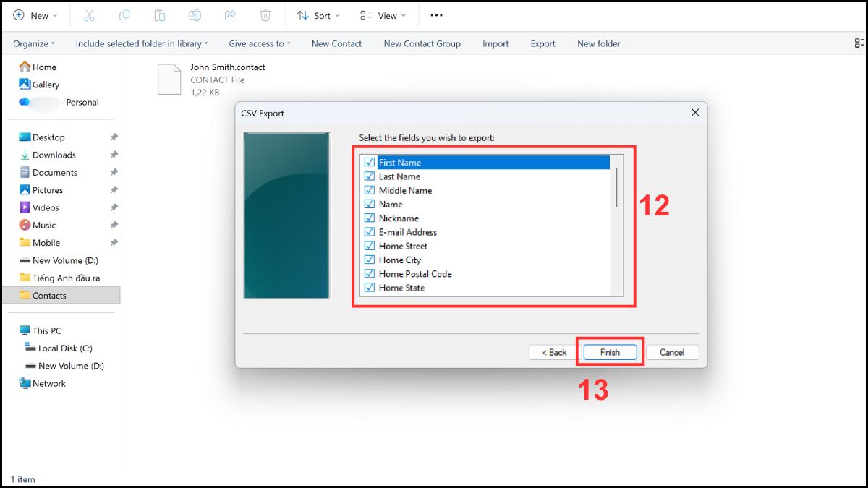Click New Contact Group in the command bar
The width and height of the screenshot is (868, 488).
[x=422, y=43]
